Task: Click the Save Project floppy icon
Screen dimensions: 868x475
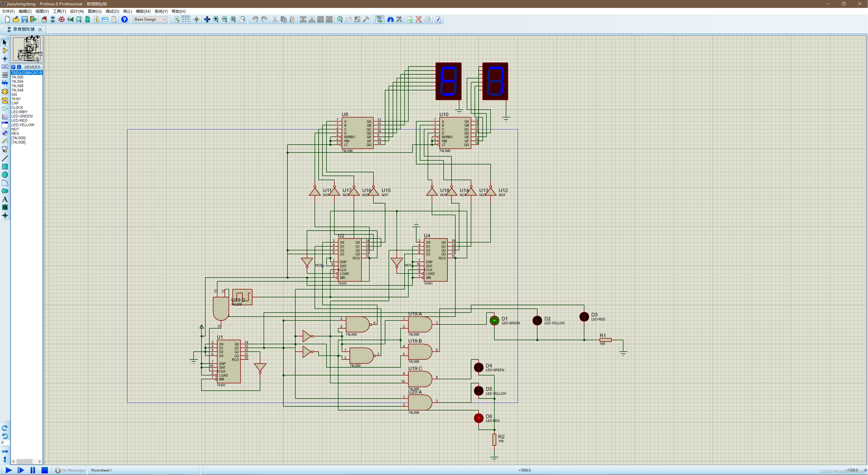Action: pos(25,19)
